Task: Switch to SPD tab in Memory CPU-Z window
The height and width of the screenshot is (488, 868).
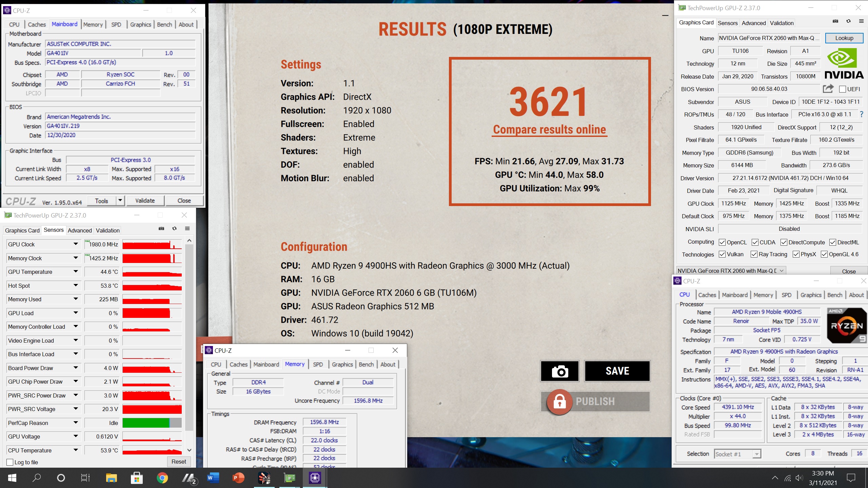Action: click(318, 364)
